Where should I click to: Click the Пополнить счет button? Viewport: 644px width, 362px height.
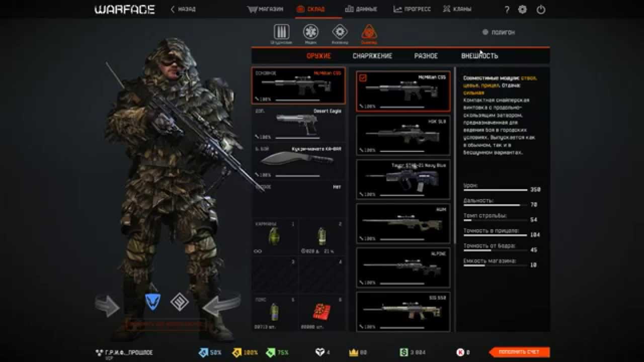pyautogui.click(x=519, y=352)
